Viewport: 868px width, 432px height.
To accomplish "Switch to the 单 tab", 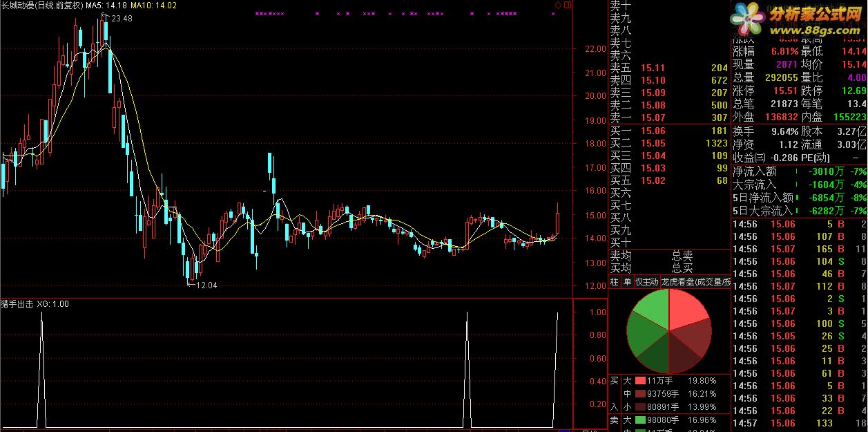I will pyautogui.click(x=627, y=282).
